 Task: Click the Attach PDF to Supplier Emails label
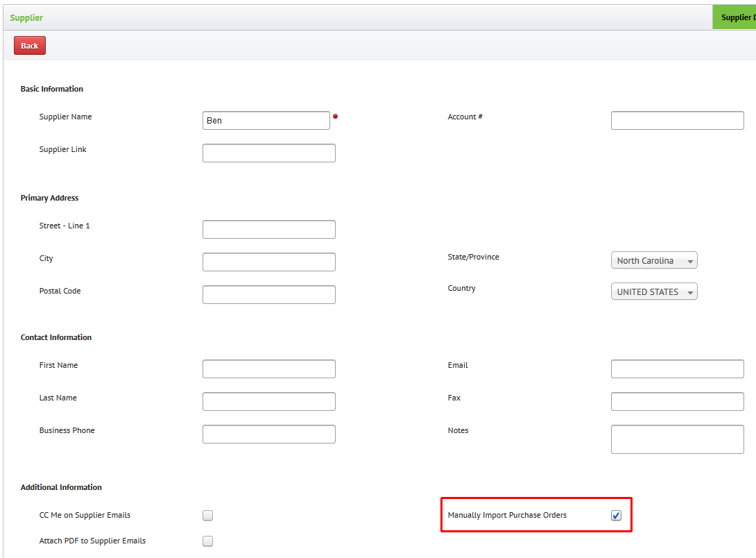pyautogui.click(x=92, y=541)
